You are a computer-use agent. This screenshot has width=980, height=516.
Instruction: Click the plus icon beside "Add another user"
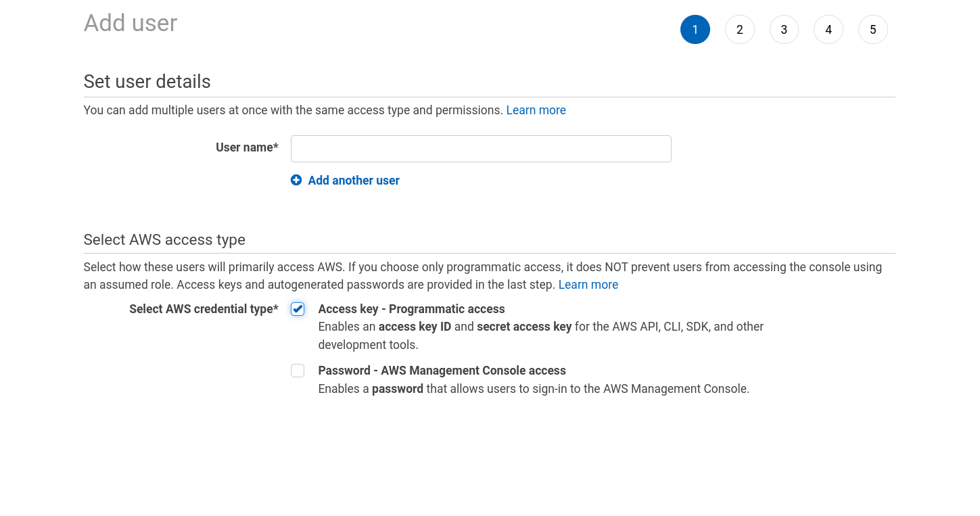pyautogui.click(x=296, y=180)
